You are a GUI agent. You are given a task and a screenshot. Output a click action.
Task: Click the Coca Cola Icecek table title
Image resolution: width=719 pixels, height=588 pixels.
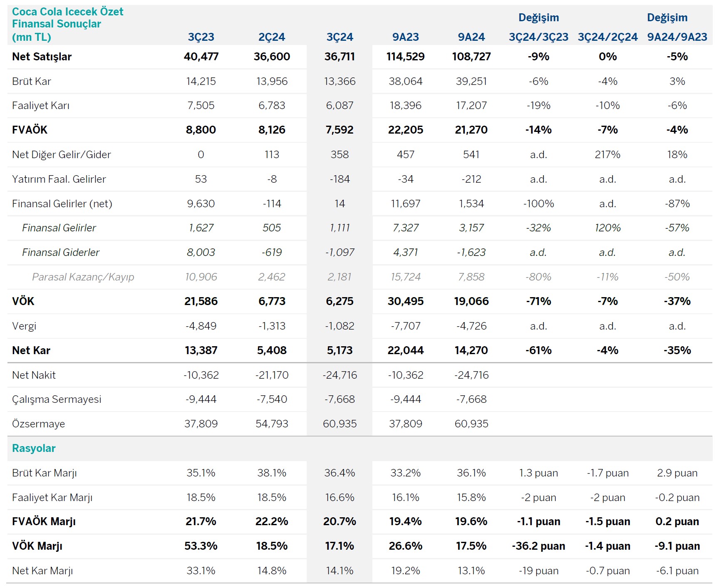pos(67,24)
